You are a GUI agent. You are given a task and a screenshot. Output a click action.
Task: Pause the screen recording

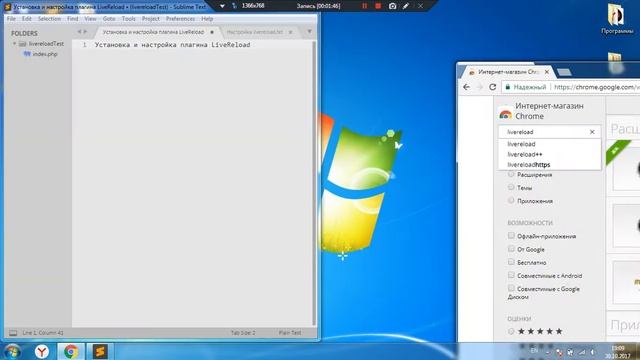tap(364, 6)
